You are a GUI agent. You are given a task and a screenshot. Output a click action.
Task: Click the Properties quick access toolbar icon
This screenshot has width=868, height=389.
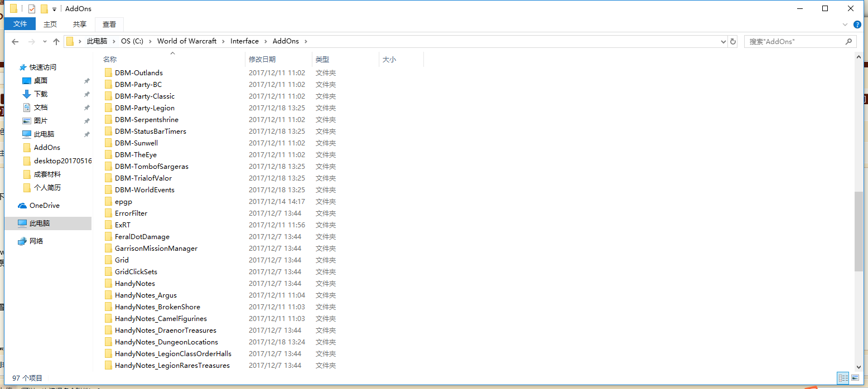32,8
